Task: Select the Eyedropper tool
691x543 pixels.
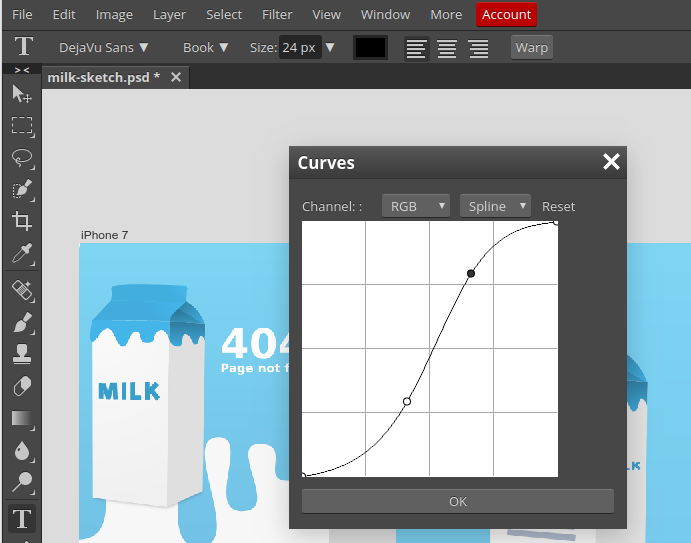Action: (x=22, y=253)
